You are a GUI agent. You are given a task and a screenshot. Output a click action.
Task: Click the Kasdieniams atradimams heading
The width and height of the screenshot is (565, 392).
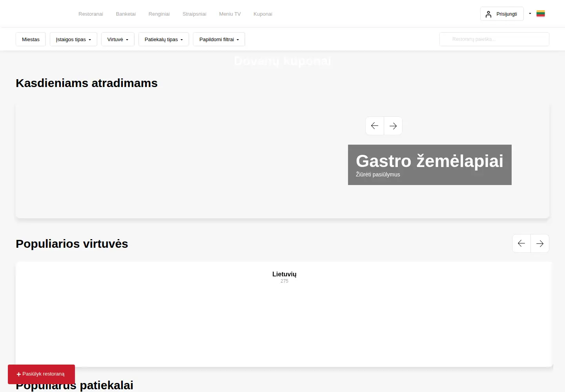87,83
